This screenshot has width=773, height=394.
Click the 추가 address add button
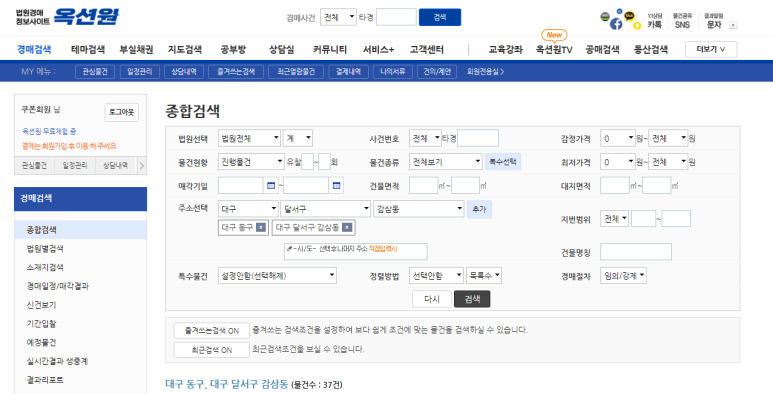click(479, 209)
